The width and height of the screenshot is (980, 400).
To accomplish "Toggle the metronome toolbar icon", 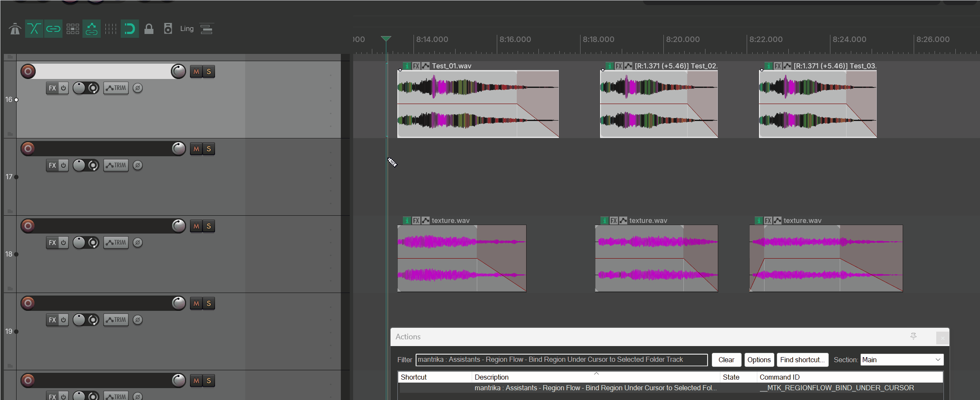I will tap(15, 29).
